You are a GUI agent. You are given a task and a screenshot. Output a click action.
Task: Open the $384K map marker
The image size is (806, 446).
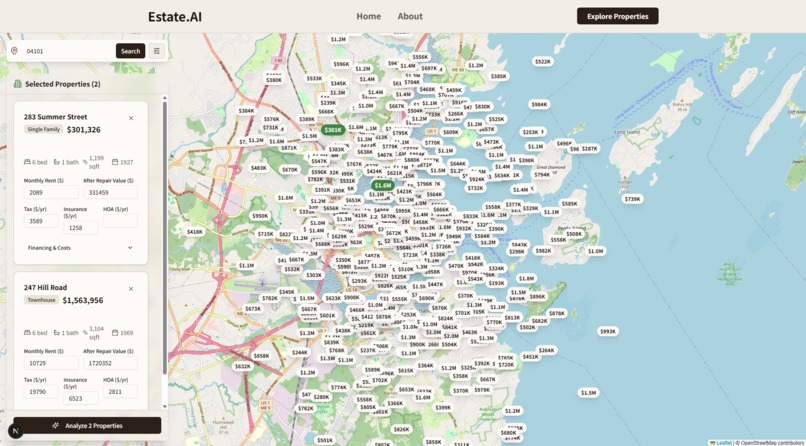pyautogui.click(x=246, y=110)
